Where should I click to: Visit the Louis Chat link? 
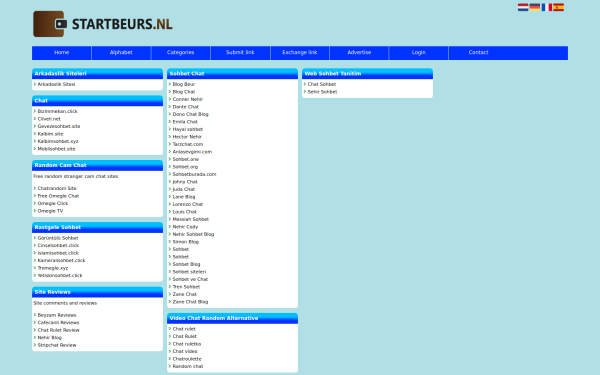point(184,212)
